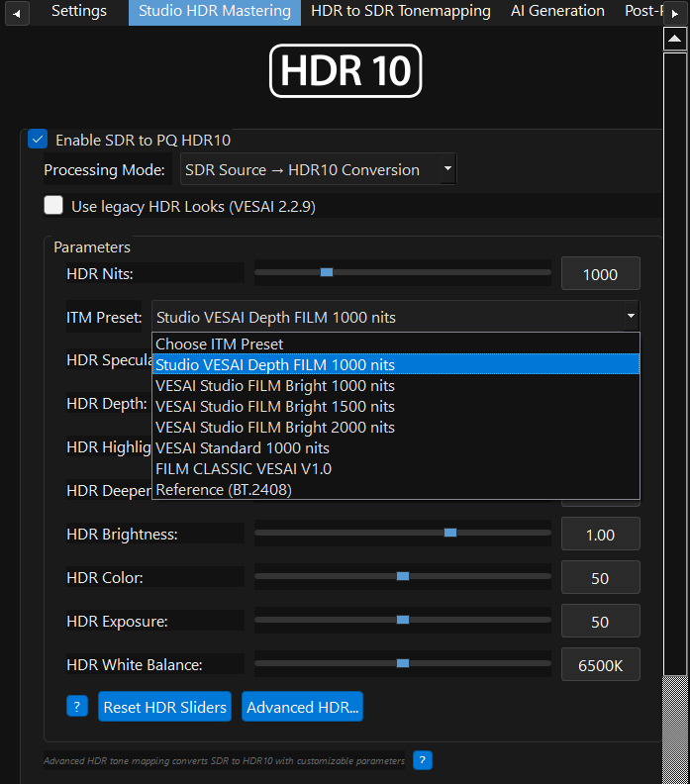Image resolution: width=690 pixels, height=784 pixels.
Task: Click the HDR Nits value field 1000
Action: coord(601,273)
